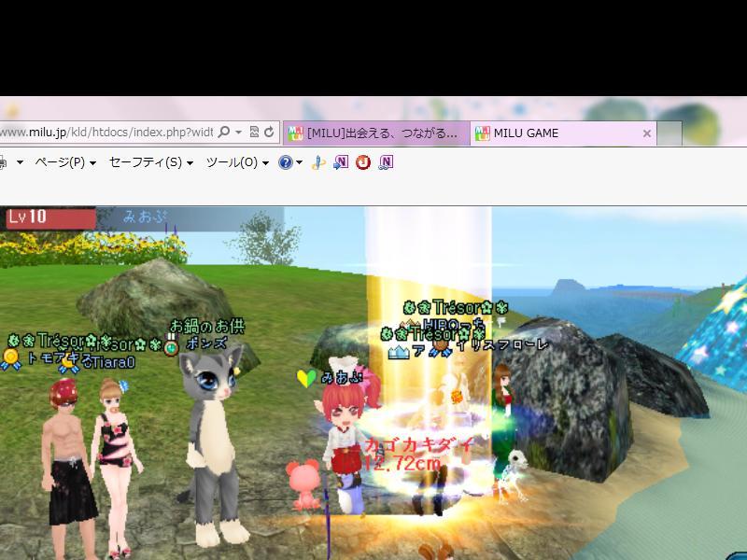Close the MILU GAME tab
Viewport: 747px width, 560px height.
646,133
